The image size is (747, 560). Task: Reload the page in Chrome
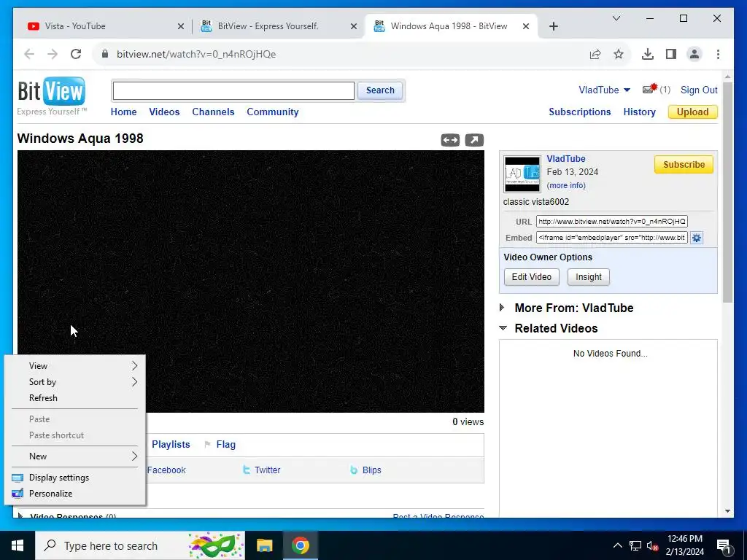pos(76,54)
